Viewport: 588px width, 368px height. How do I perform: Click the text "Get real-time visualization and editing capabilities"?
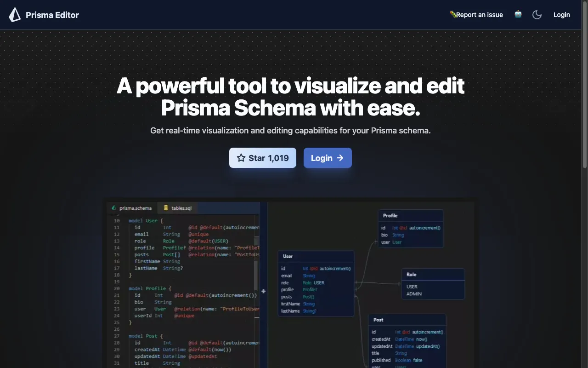[244, 131]
